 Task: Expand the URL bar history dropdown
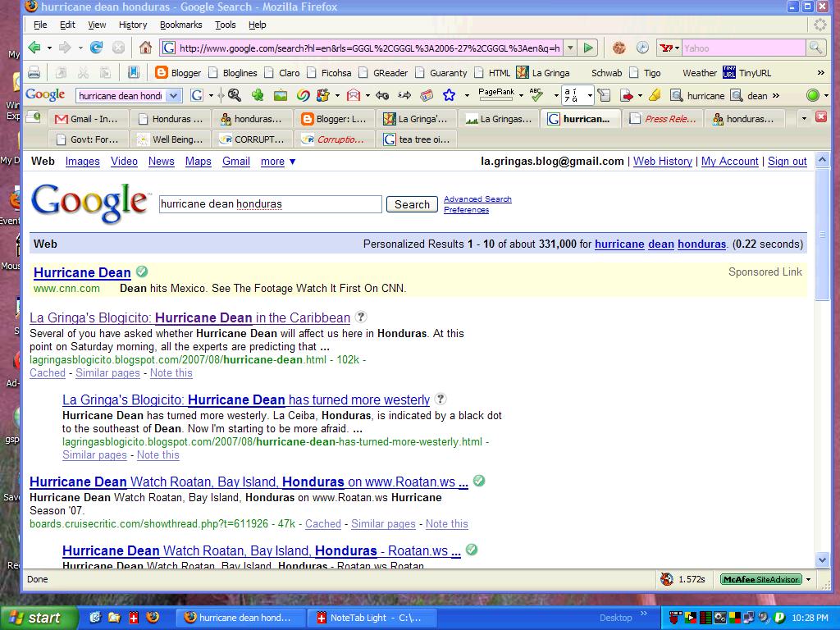pyautogui.click(x=571, y=48)
